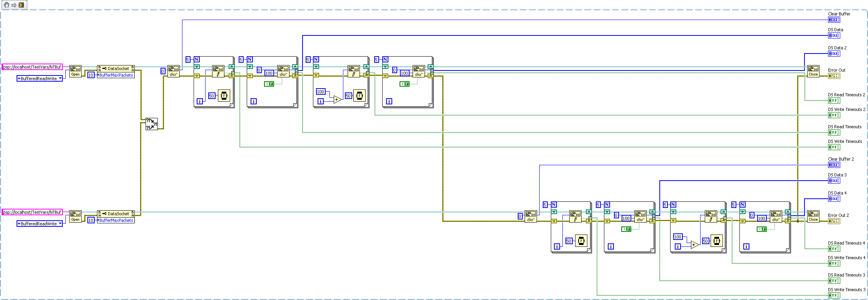
Task: Select the Wait ms icon in the first top-row loop
Action: pos(224,96)
